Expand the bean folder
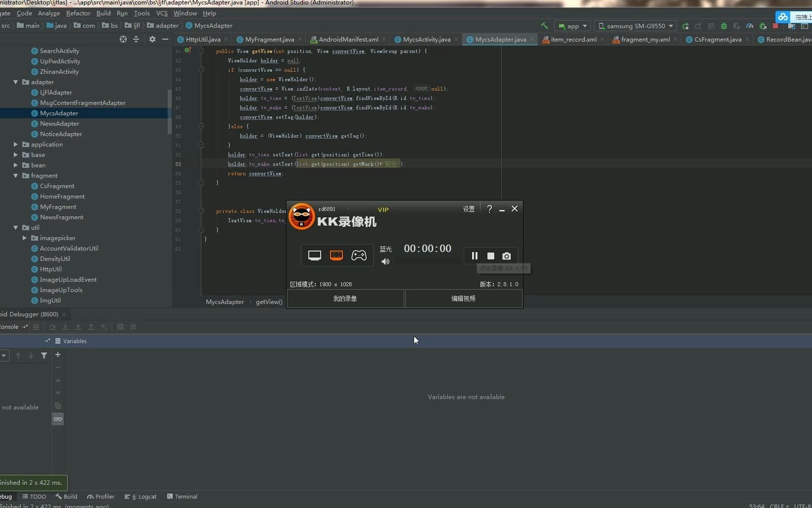 tap(16, 165)
